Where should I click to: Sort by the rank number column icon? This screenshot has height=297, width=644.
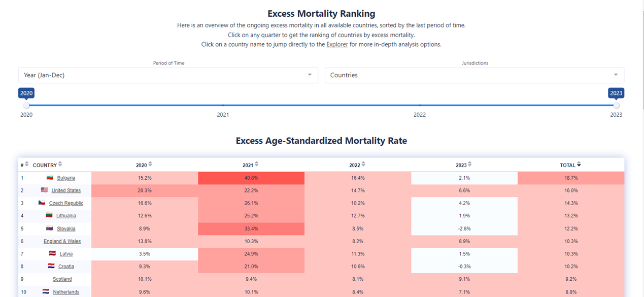(27, 164)
